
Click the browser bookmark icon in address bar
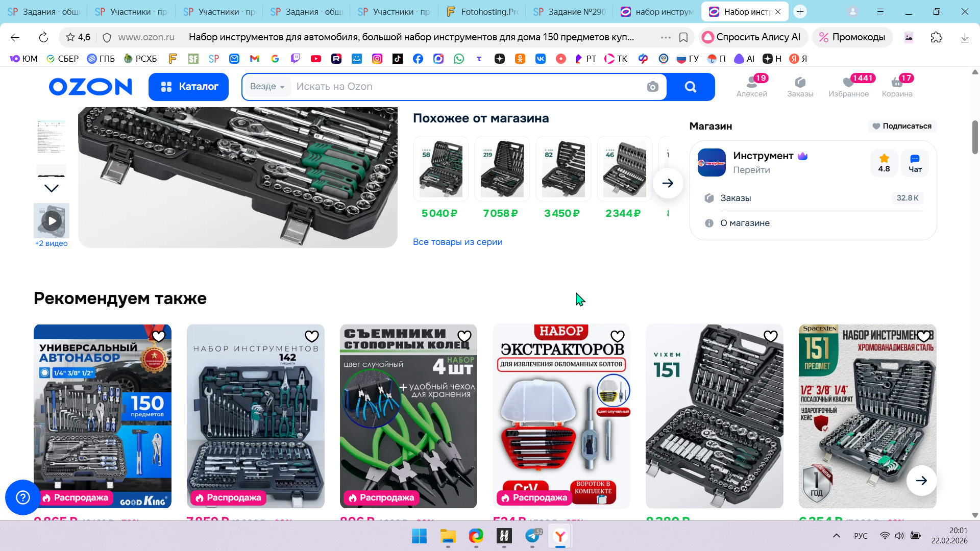click(683, 37)
